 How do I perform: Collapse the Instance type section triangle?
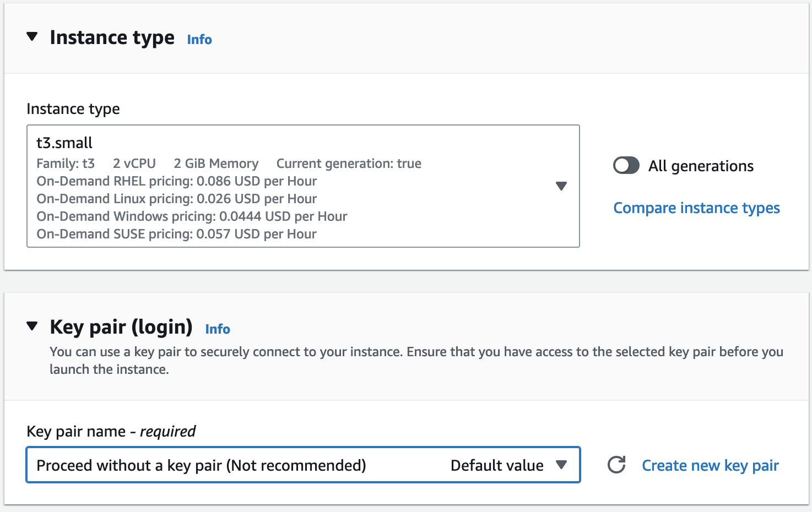click(x=32, y=37)
